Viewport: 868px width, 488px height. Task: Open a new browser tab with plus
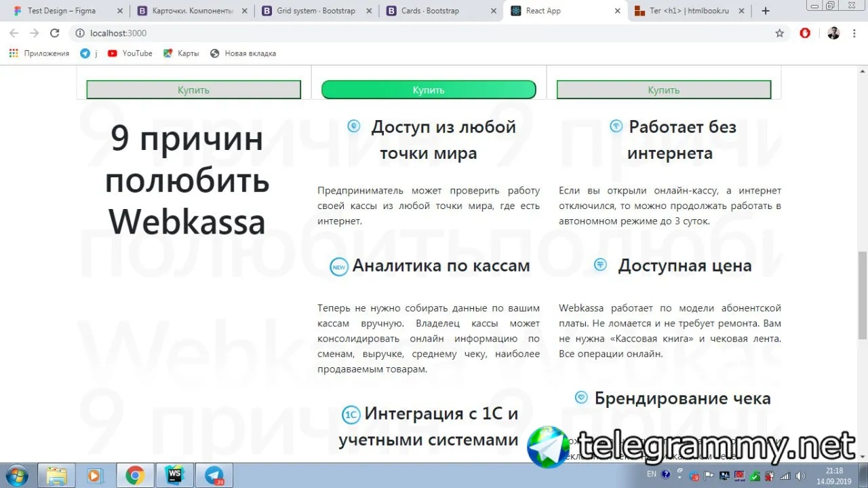(x=766, y=11)
